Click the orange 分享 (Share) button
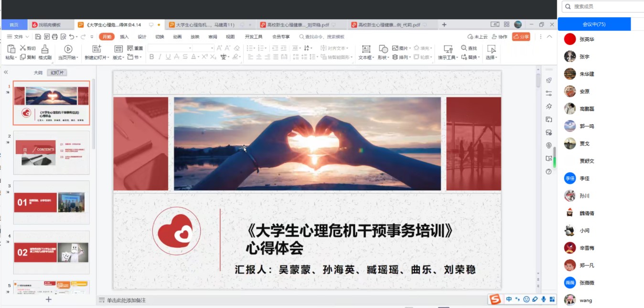This screenshot has width=644, height=308. [x=521, y=37]
